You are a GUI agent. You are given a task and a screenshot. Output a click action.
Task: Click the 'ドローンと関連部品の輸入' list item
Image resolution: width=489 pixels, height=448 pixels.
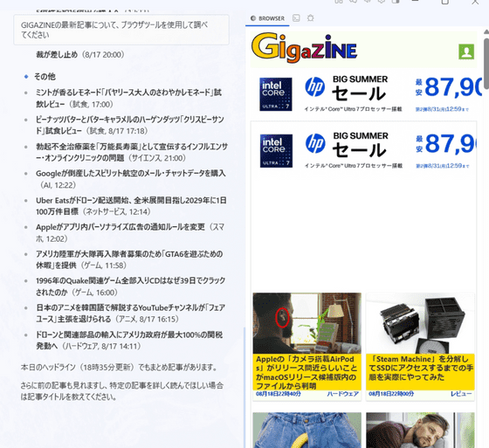129,341
